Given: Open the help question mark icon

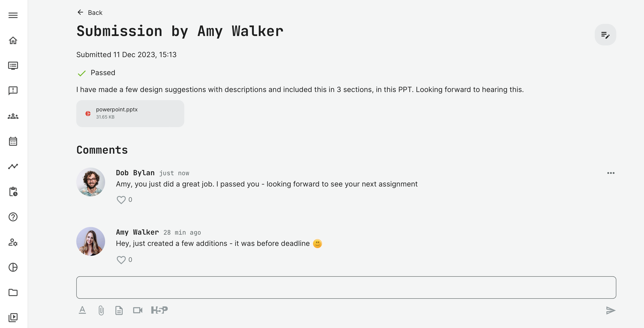Looking at the screenshot, I should pyautogui.click(x=13, y=217).
